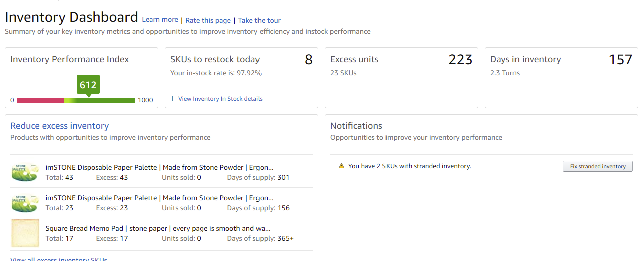The image size is (644, 261).
Task: Open Square Bread Memo Pad thumbnail
Action: pyautogui.click(x=25, y=233)
